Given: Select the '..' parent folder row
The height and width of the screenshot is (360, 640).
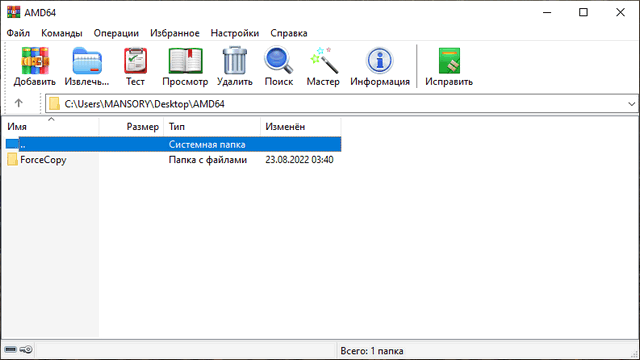Looking at the screenshot, I should click(x=173, y=144).
